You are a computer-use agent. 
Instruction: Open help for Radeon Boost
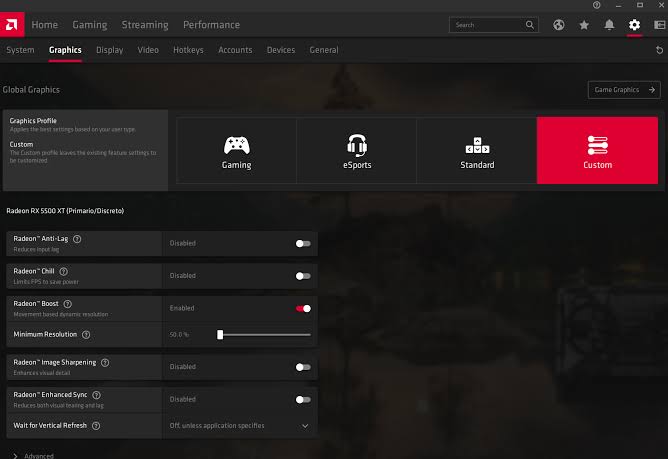pyautogui.click(x=67, y=304)
